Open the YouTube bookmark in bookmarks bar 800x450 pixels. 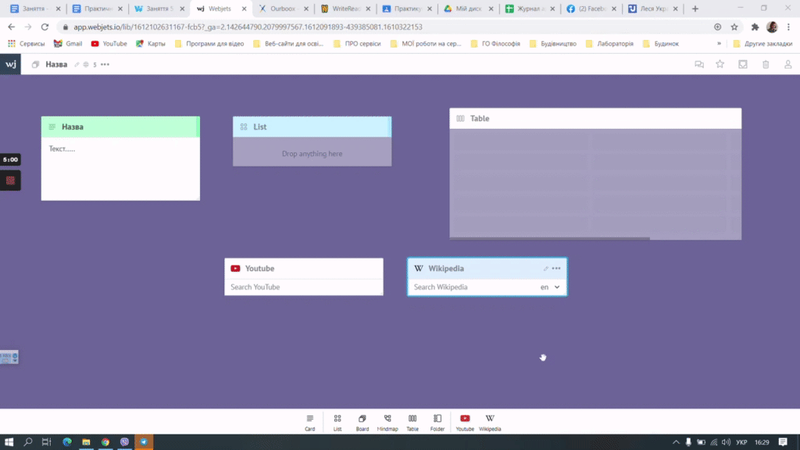109,44
